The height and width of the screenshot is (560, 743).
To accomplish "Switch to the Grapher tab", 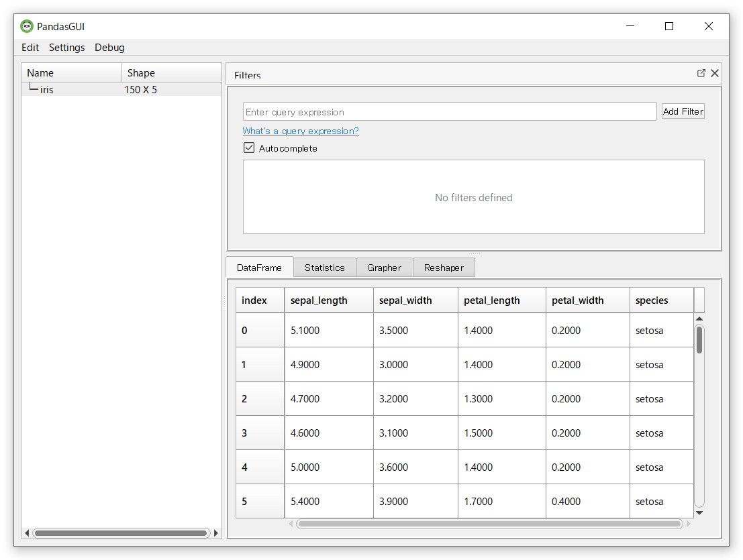I will click(384, 268).
